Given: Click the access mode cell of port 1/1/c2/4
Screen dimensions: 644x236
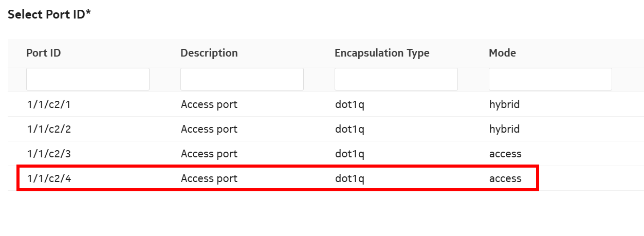Looking at the screenshot, I should coord(505,178).
